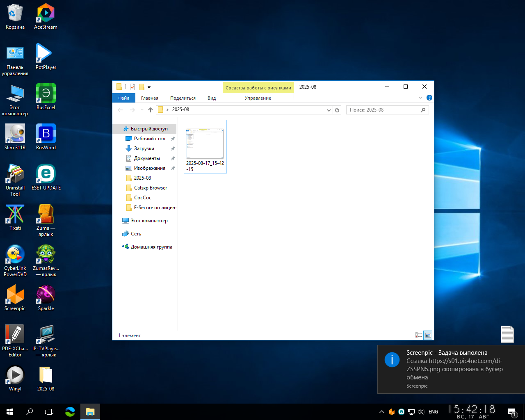Click the help question mark icon
This screenshot has height=420, width=525.
tap(429, 98)
